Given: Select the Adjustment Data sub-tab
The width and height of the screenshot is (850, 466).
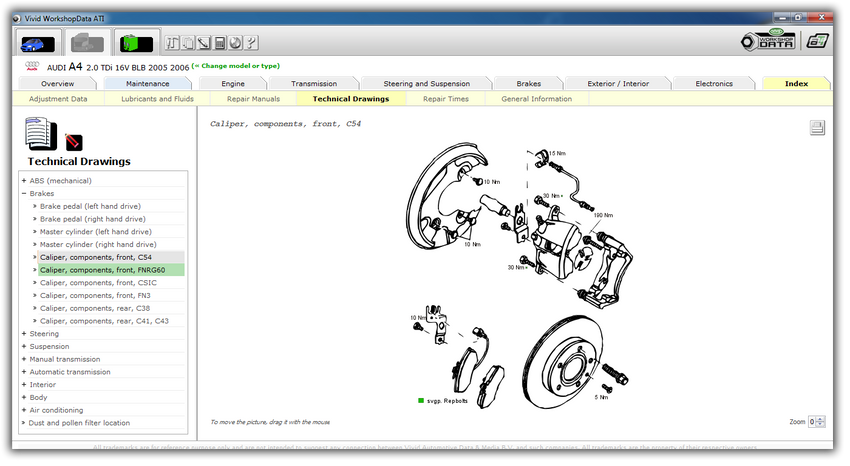Looking at the screenshot, I should [58, 99].
